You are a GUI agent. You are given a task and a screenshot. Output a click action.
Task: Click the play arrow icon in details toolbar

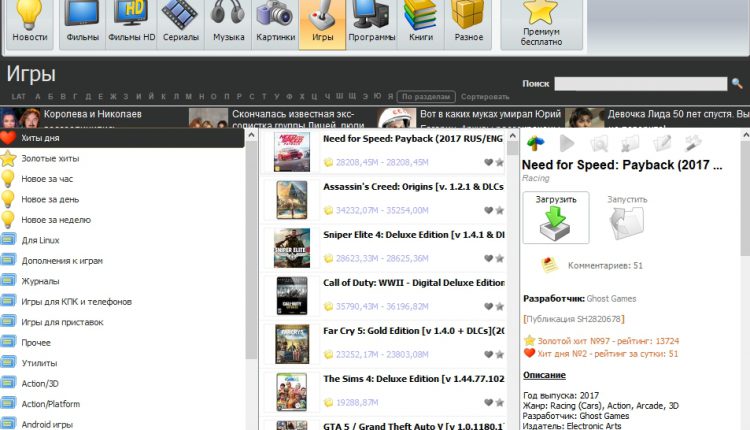pyautogui.click(x=567, y=143)
